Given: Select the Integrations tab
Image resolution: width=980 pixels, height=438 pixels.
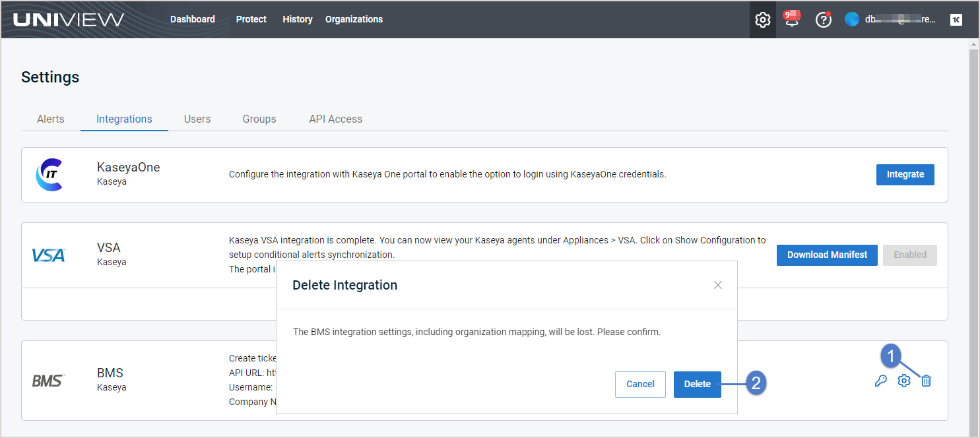Looking at the screenshot, I should coord(124,119).
